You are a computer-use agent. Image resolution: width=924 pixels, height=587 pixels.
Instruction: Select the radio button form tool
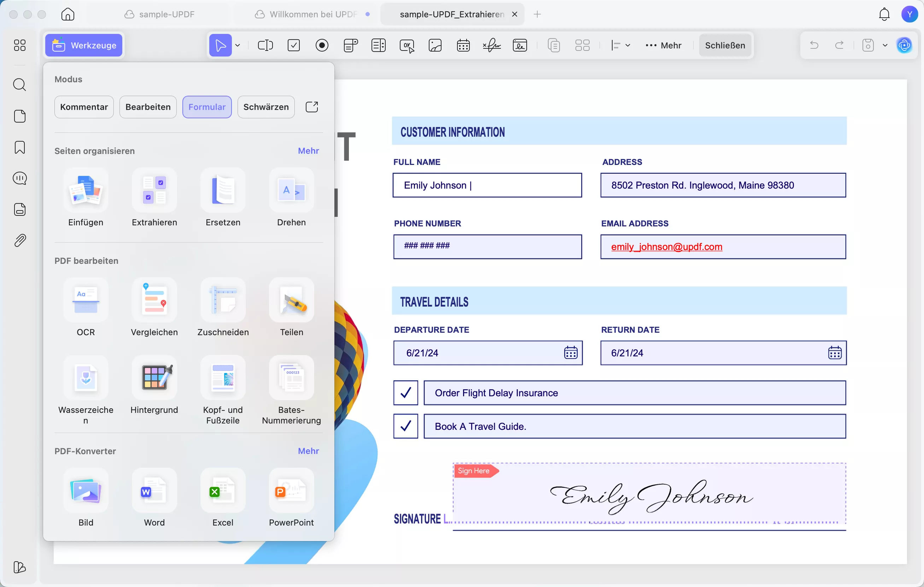click(x=322, y=45)
